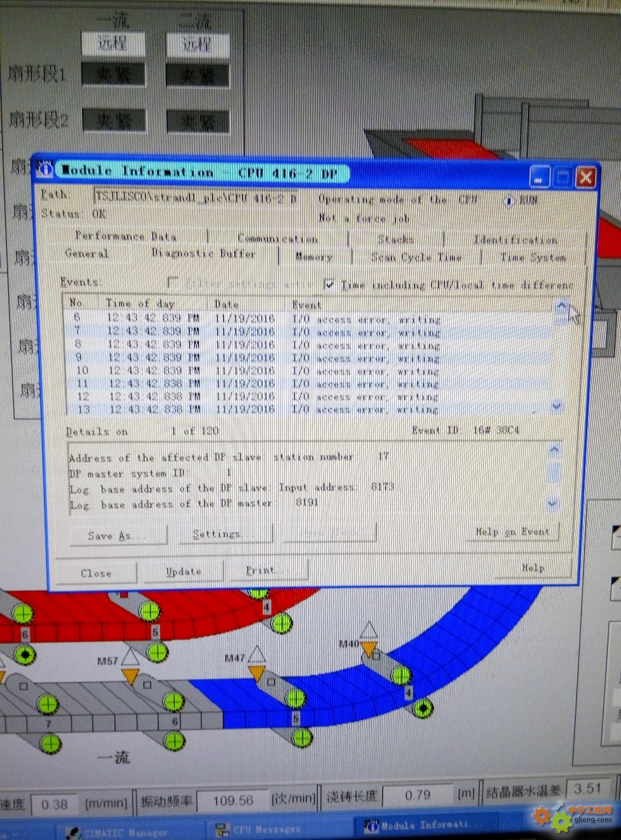Click the Help button at bottom right
The height and width of the screenshot is (840, 621).
[532, 568]
